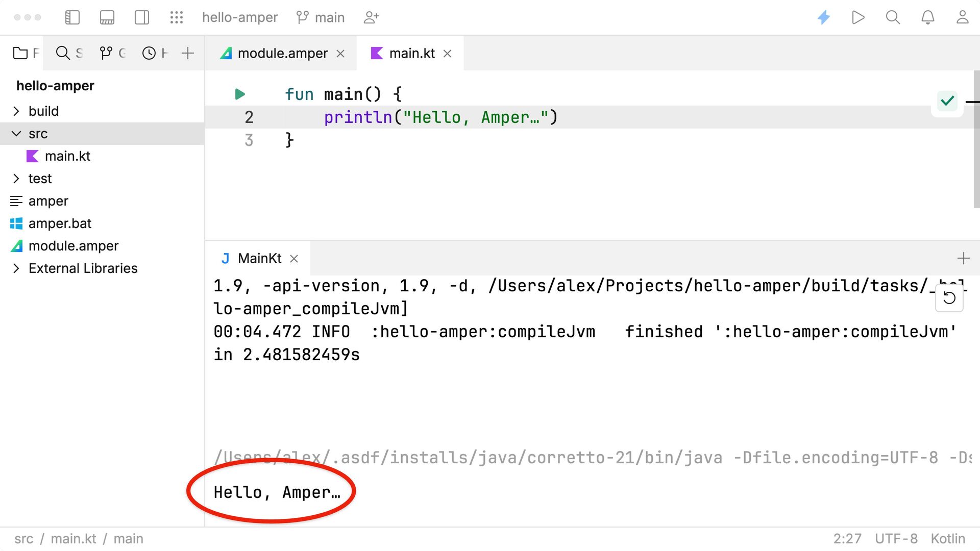Screen dimensions: 980x551
Task: Expand the build folder
Action: tap(16, 111)
